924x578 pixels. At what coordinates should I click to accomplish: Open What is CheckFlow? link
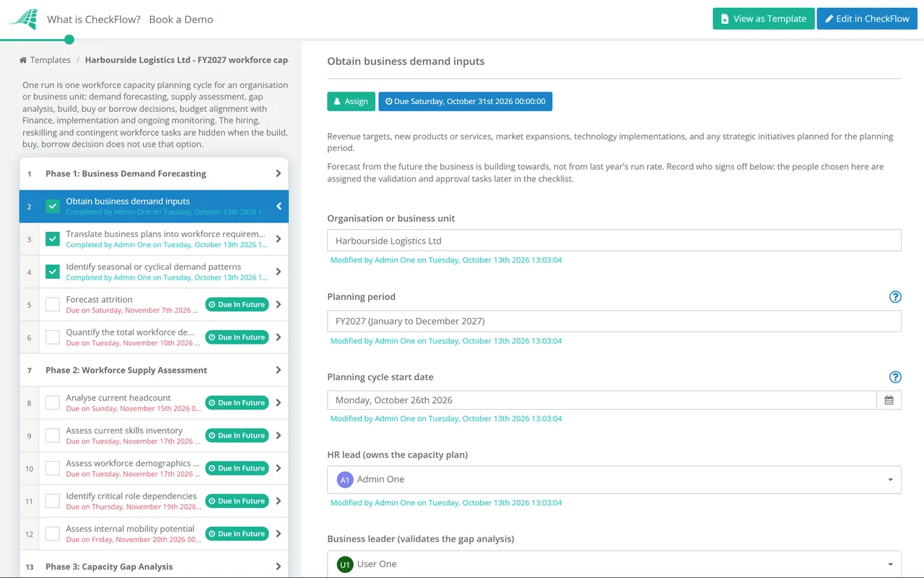pyautogui.click(x=94, y=20)
